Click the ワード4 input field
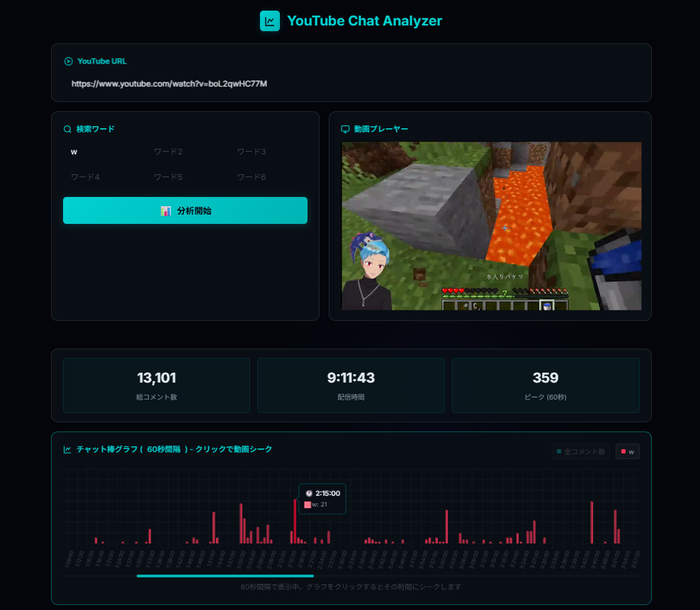 pyautogui.click(x=102, y=177)
